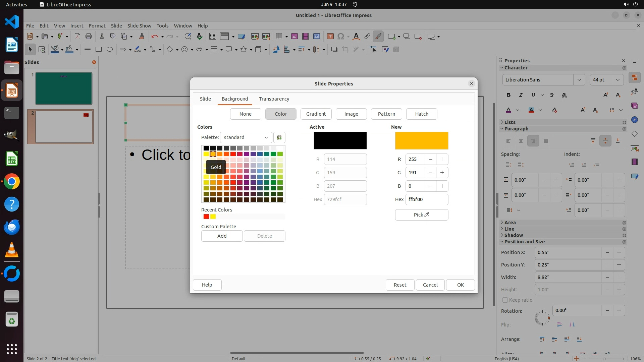Open VLC from the Ubuntu dock

[12, 250]
